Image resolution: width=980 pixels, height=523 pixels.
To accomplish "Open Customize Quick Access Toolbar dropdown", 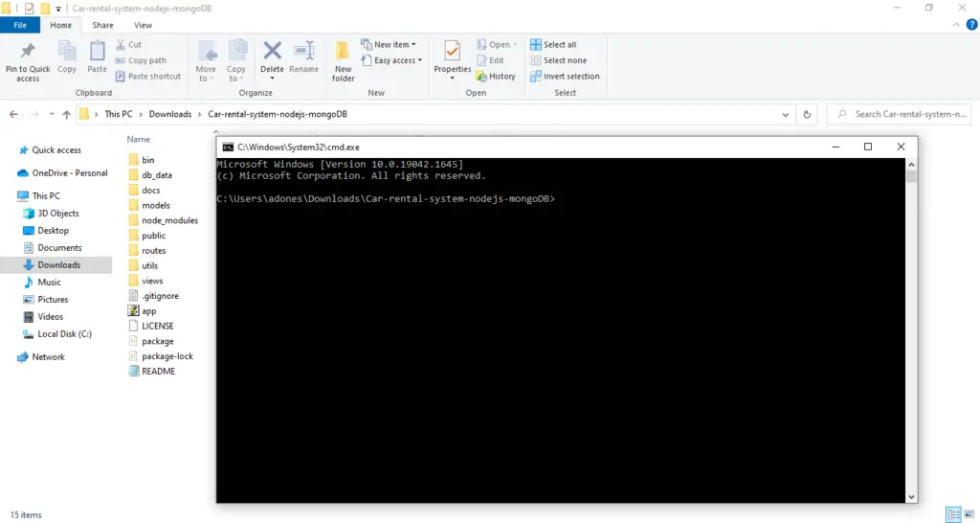I will pos(58,9).
